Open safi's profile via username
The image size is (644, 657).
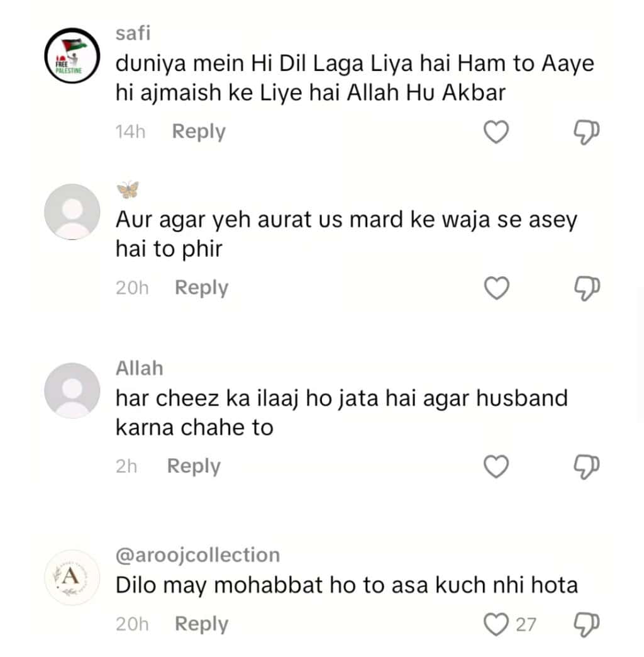click(x=133, y=33)
